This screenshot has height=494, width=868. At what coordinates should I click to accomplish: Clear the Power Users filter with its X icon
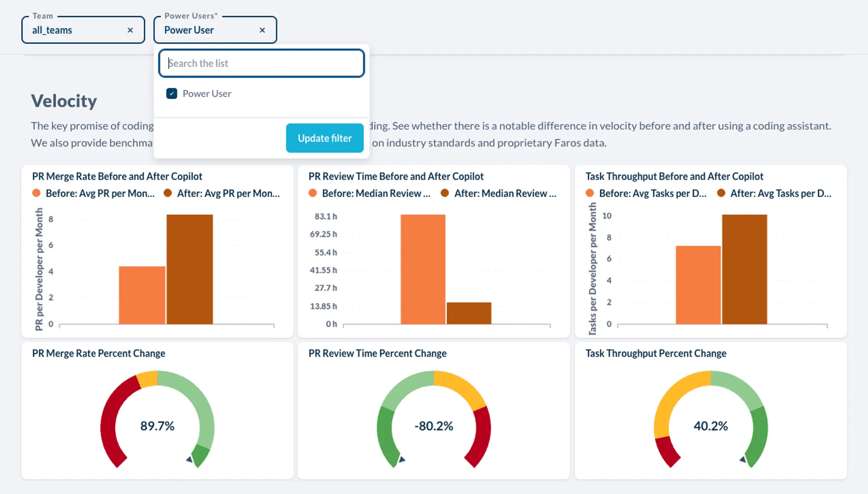click(262, 30)
